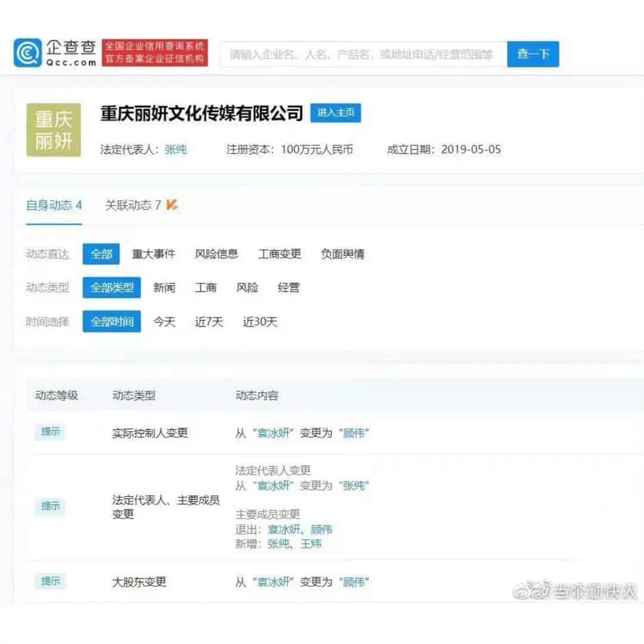Choose the 工商变更 filter
Image resolution: width=644 pixels, height=644 pixels.
coord(279,253)
